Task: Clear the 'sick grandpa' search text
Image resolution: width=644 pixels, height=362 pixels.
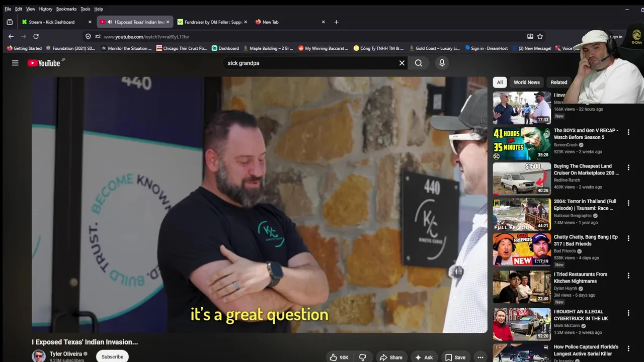Action: [x=402, y=63]
